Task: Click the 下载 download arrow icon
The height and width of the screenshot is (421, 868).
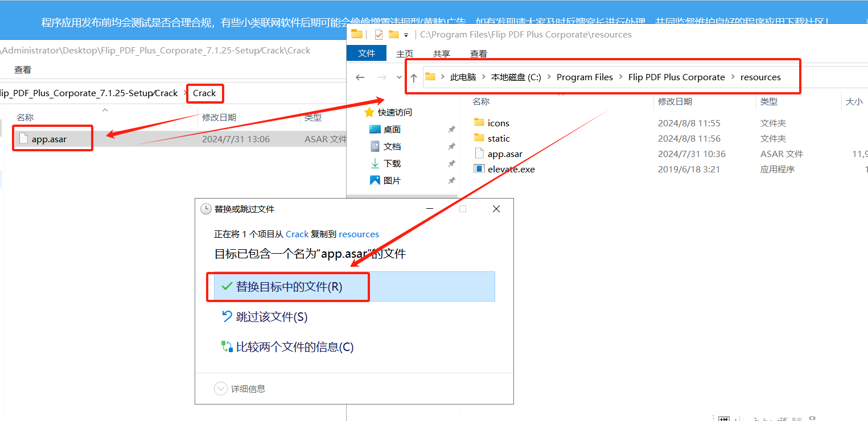Action: (x=375, y=163)
